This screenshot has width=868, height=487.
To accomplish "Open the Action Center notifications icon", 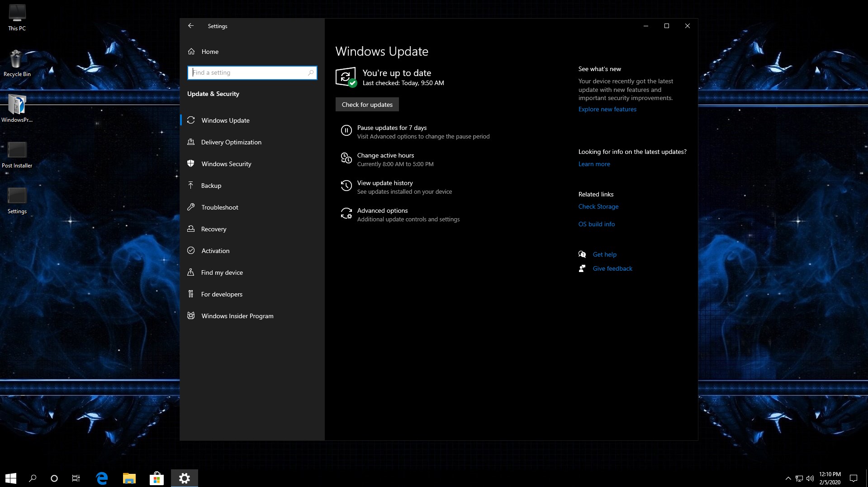I will 854,478.
